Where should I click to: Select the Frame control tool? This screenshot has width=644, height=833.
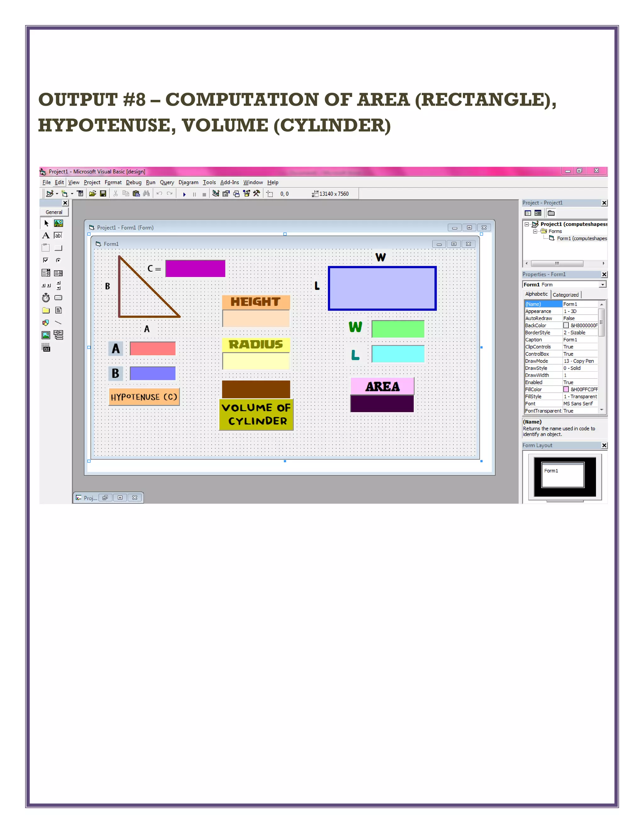click(x=46, y=248)
